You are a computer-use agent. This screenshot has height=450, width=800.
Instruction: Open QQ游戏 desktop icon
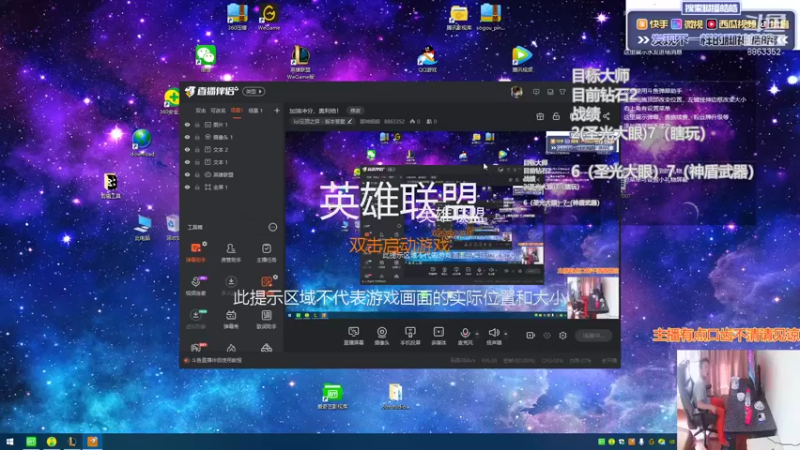pos(428,59)
